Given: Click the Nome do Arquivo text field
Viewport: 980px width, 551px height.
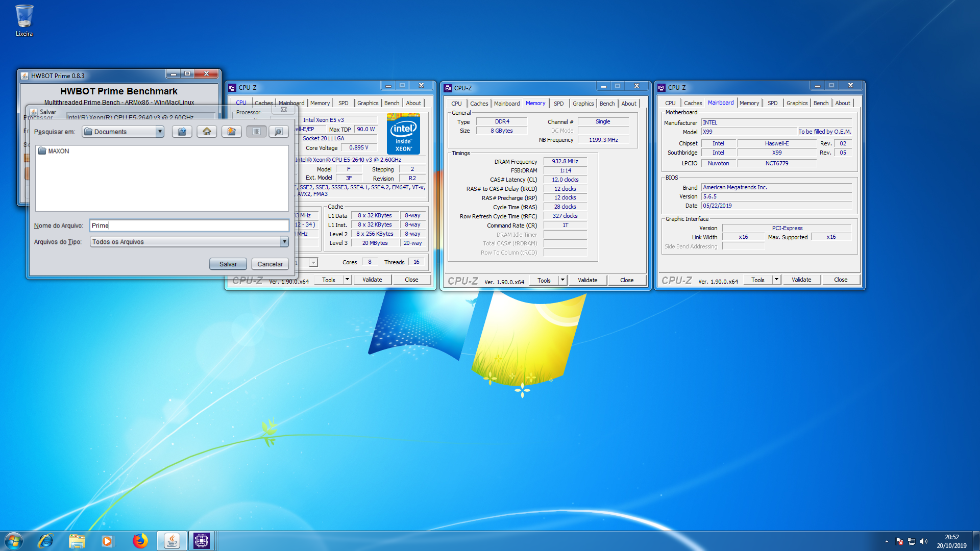Looking at the screenshot, I should 189,226.
